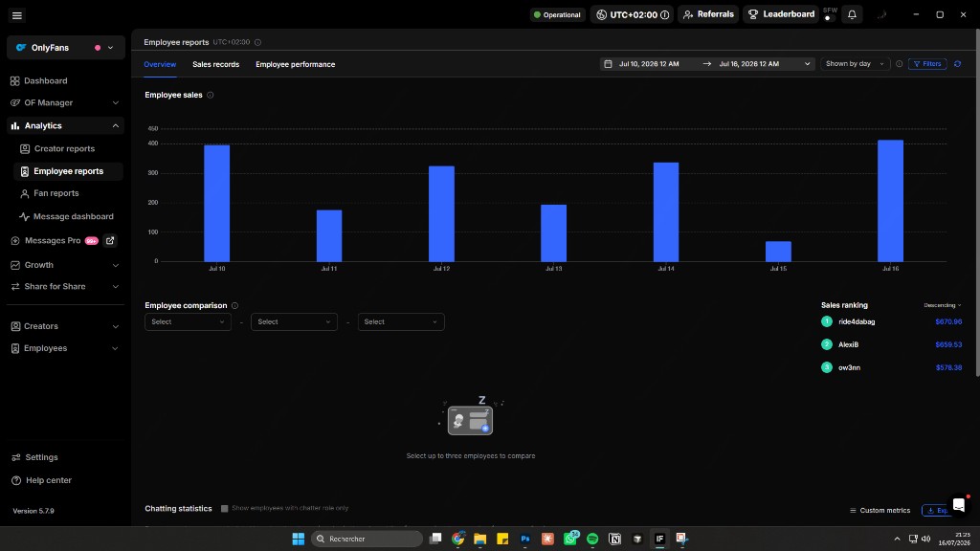
Task: Click the Filters button
Action: (x=927, y=64)
